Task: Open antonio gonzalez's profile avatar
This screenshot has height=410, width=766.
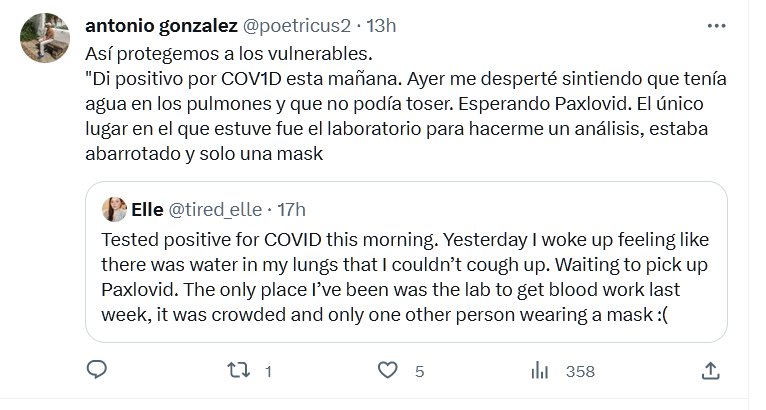Action: coord(44,39)
